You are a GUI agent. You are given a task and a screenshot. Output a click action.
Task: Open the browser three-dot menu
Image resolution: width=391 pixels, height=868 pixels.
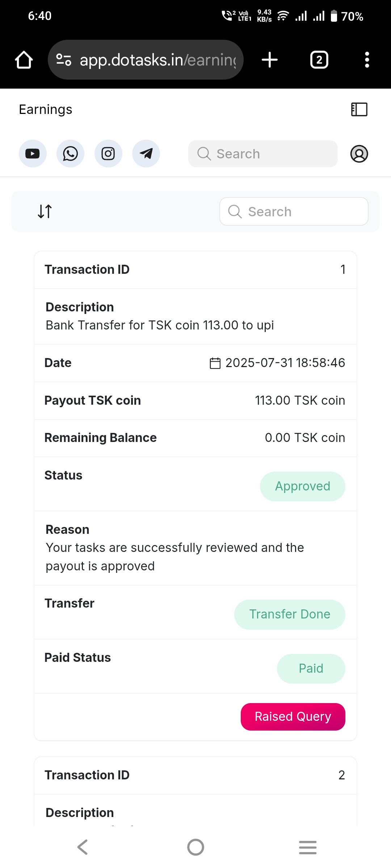(367, 60)
